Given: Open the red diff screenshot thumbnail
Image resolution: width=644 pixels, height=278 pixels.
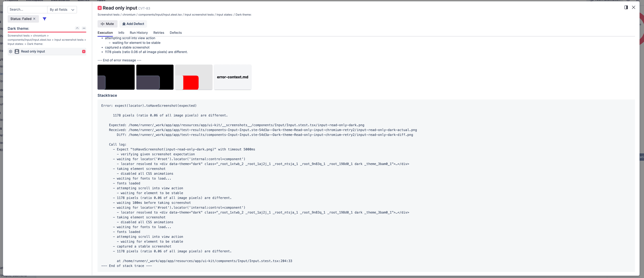Looking at the screenshot, I should point(194,77).
